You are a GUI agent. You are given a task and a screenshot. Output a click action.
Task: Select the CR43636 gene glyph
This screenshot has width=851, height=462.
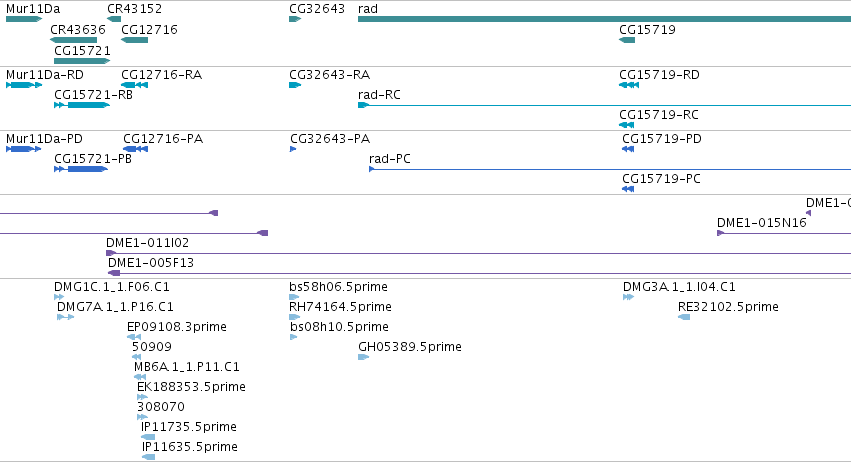[x=73, y=40]
